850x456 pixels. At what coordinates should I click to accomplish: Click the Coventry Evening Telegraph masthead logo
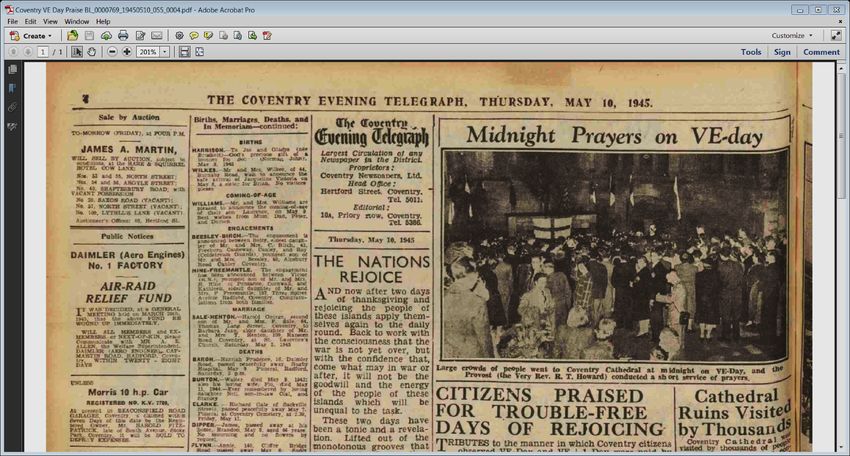[x=372, y=132]
